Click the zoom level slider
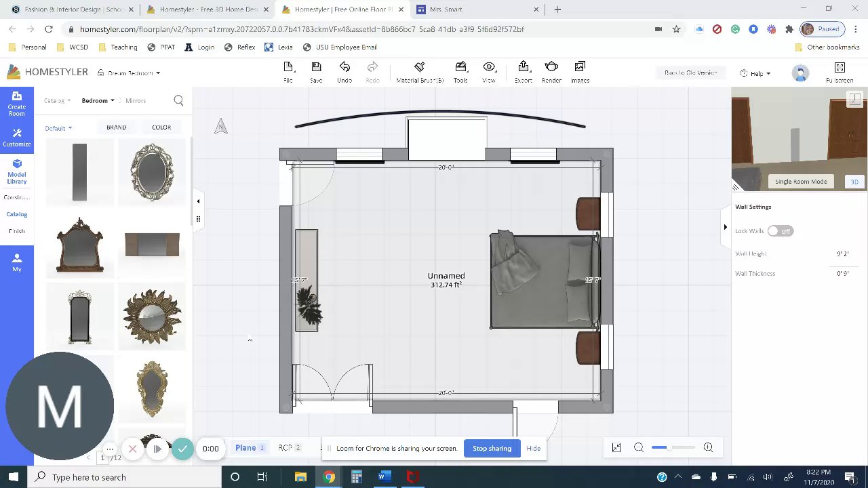 pyautogui.click(x=673, y=447)
